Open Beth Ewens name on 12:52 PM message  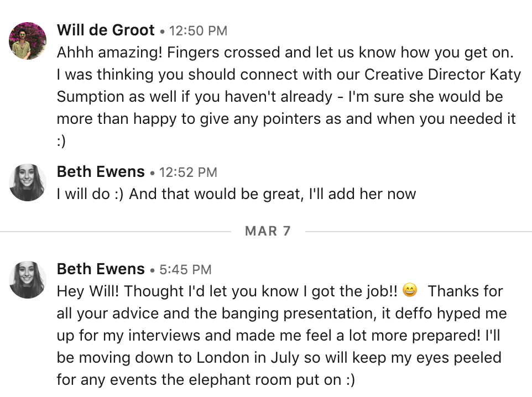[101, 172]
